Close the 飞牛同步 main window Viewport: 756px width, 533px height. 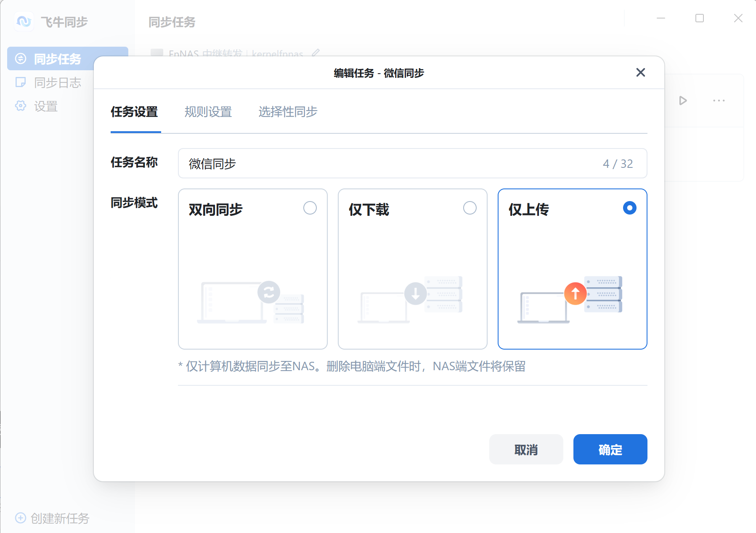click(x=738, y=18)
